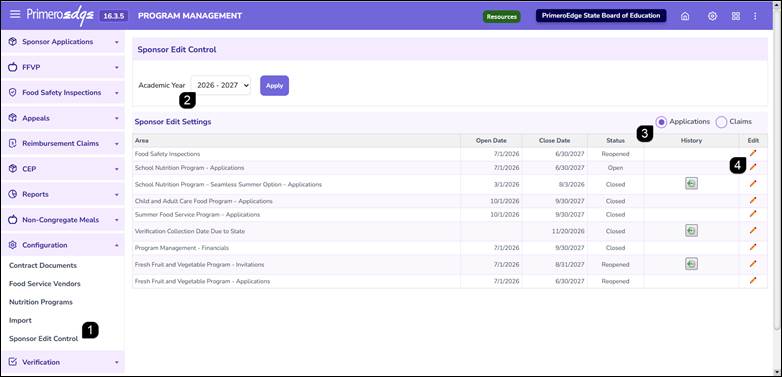Image resolution: width=782 pixels, height=377 pixels.
Task: Open the Academic Year dropdown
Action: 221,85
